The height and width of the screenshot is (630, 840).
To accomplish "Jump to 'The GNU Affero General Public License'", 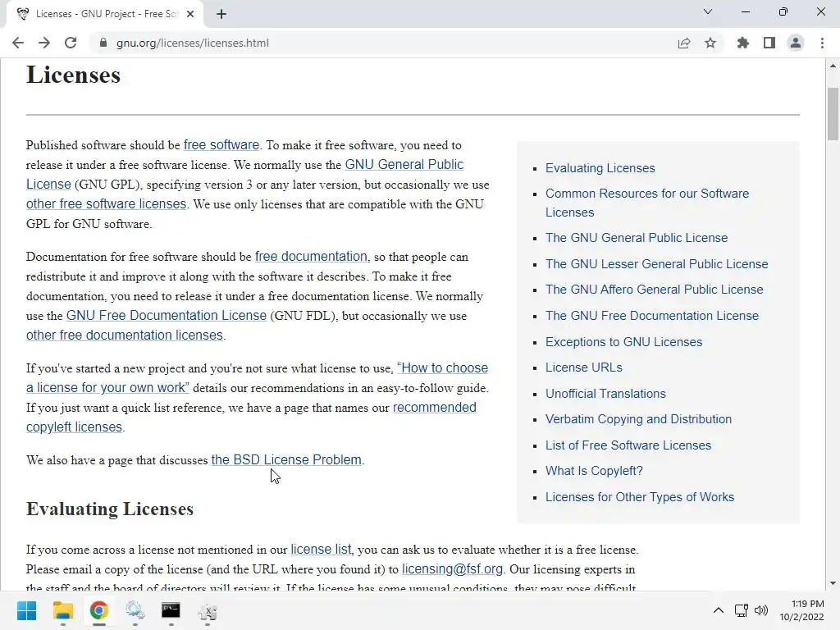I will click(x=654, y=290).
